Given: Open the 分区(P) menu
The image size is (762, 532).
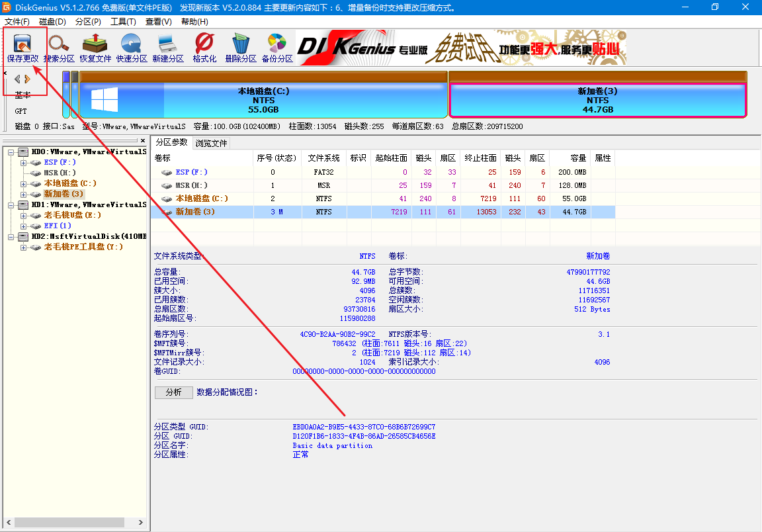Looking at the screenshot, I should [x=88, y=21].
